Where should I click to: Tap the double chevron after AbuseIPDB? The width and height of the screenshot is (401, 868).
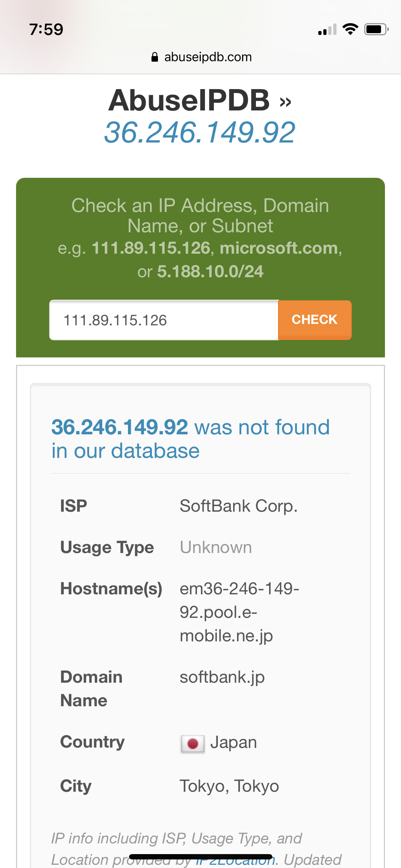285,102
